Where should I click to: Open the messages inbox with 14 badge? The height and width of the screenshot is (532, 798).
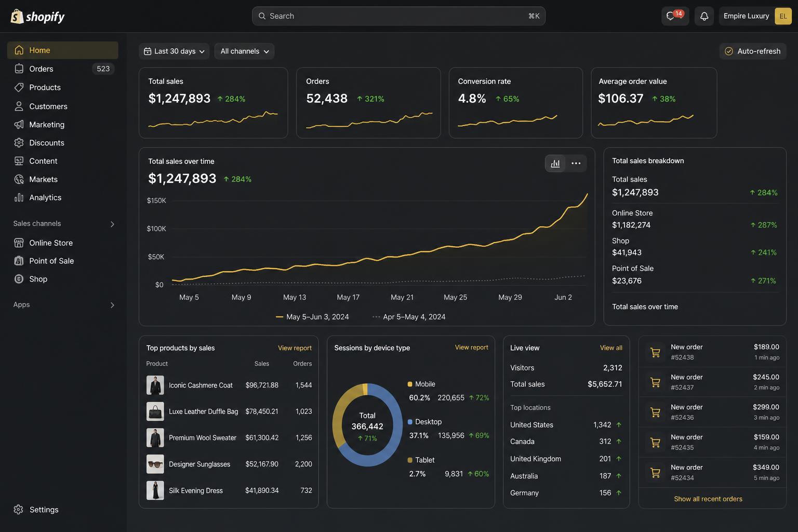675,16
